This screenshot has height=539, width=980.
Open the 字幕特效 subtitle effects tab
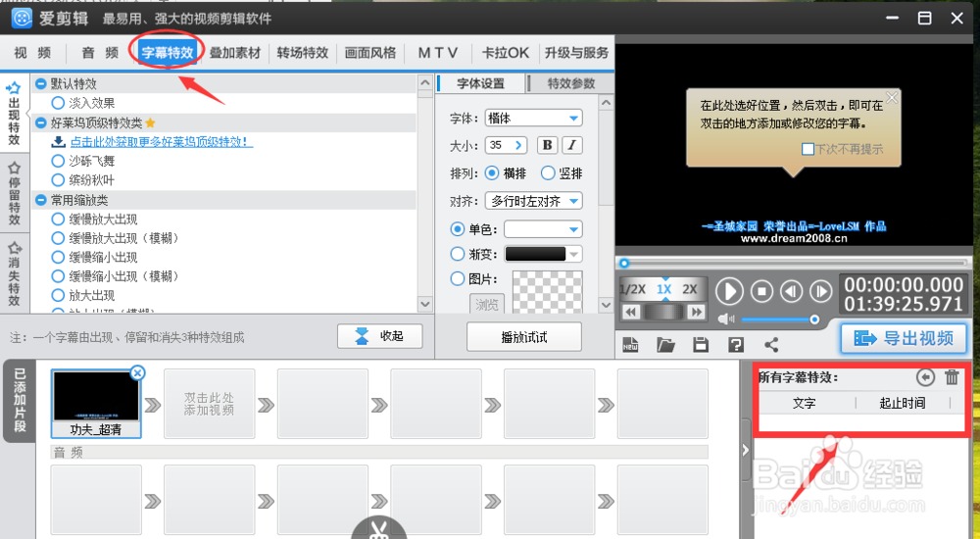(167, 53)
